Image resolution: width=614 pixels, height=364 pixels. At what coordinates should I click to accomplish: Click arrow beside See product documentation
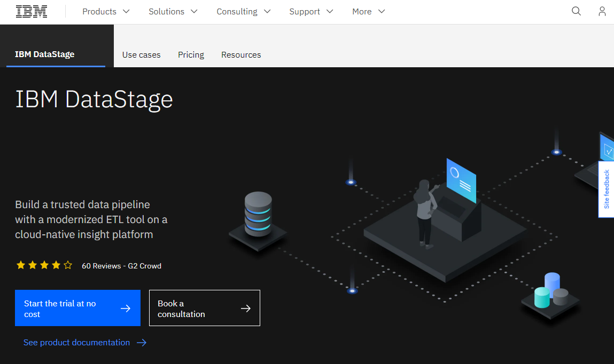(142, 343)
